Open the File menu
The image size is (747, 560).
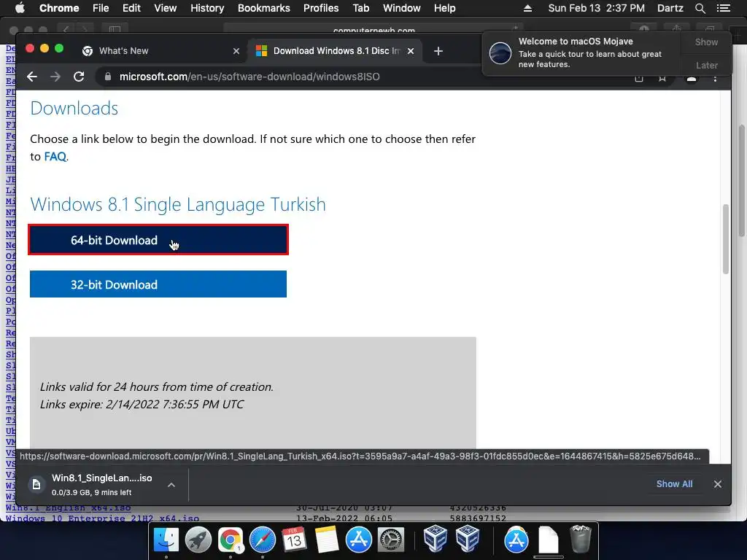pos(101,8)
